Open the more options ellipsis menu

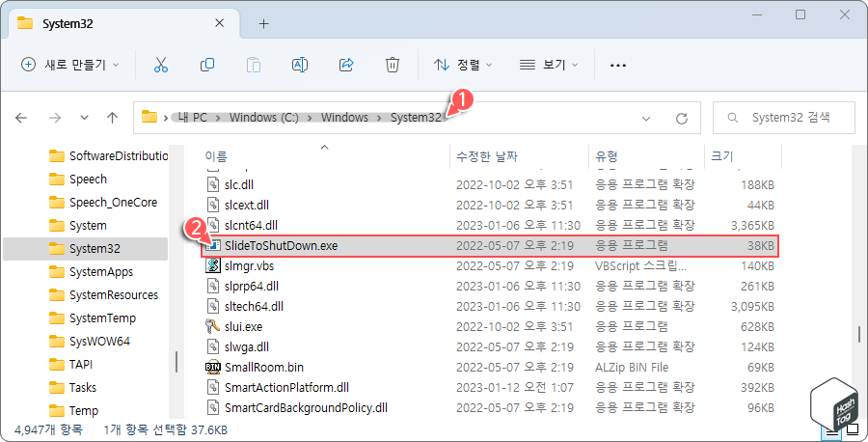coord(618,66)
